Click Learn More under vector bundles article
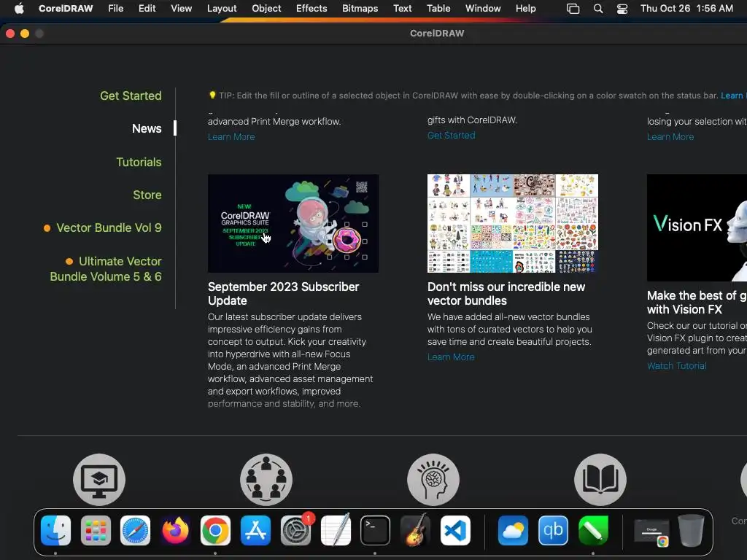Viewport: 747px width, 560px height. pos(451,357)
